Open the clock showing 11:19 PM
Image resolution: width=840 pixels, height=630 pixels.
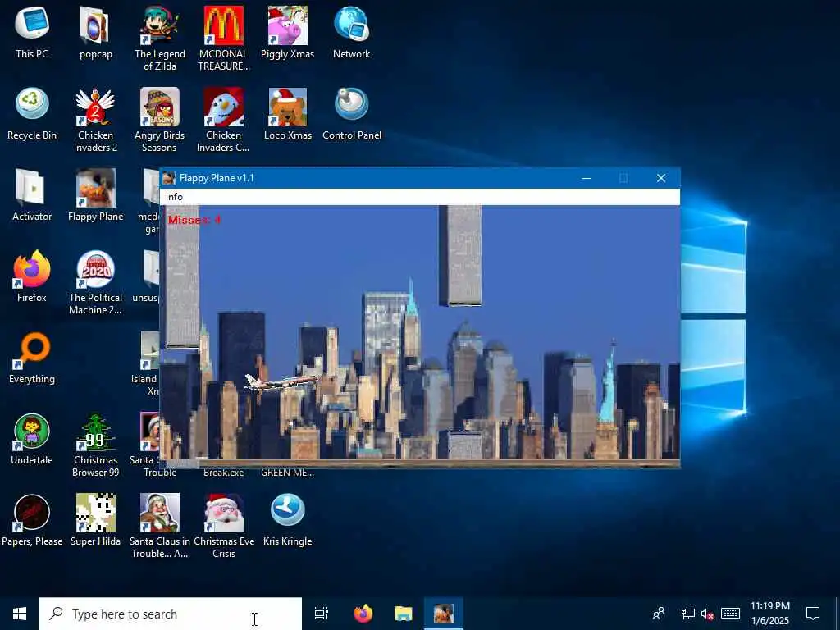[x=769, y=614]
